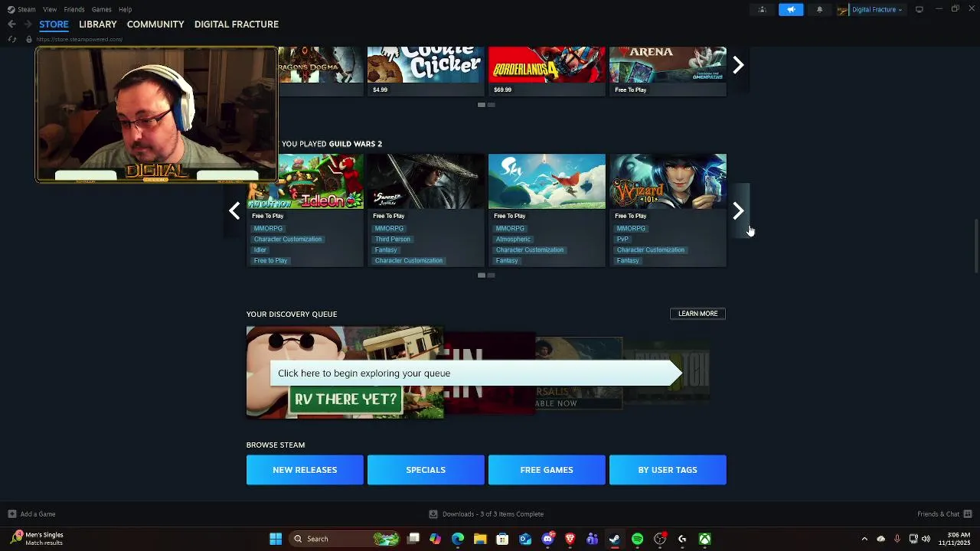Select the STORE tab
980x551 pixels.
tap(54, 24)
